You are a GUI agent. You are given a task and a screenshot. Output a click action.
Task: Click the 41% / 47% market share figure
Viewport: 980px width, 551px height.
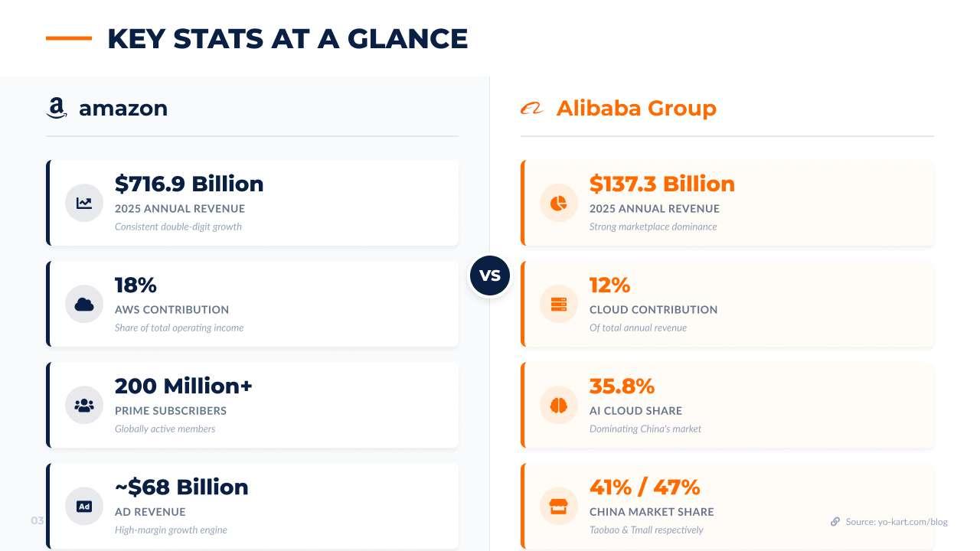645,487
